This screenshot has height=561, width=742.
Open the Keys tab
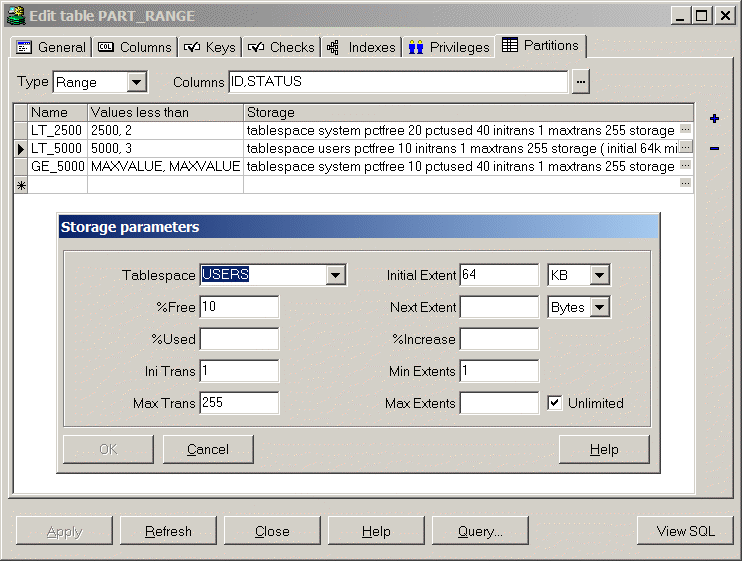(x=210, y=47)
